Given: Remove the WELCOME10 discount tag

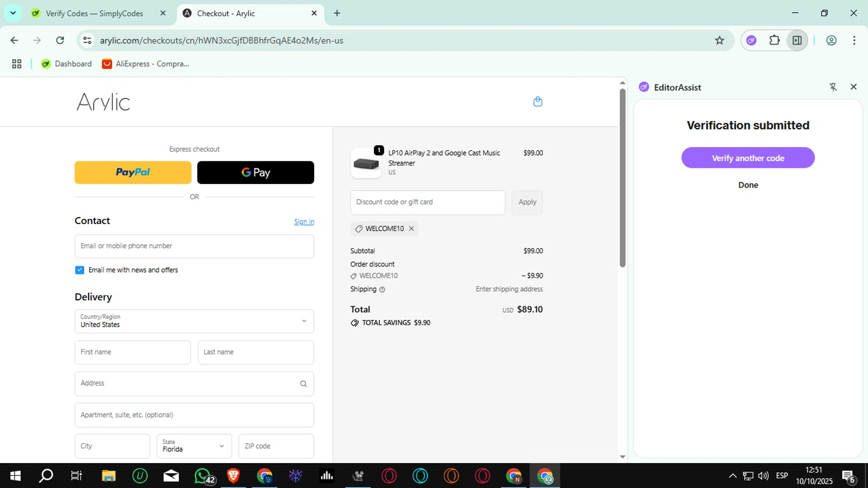Looking at the screenshot, I should pyautogui.click(x=411, y=229).
